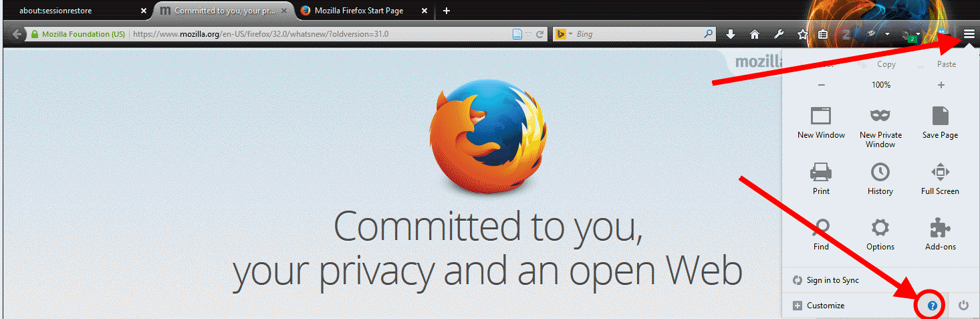980x319 pixels.
Task: Reload the current page
Action: (539, 34)
